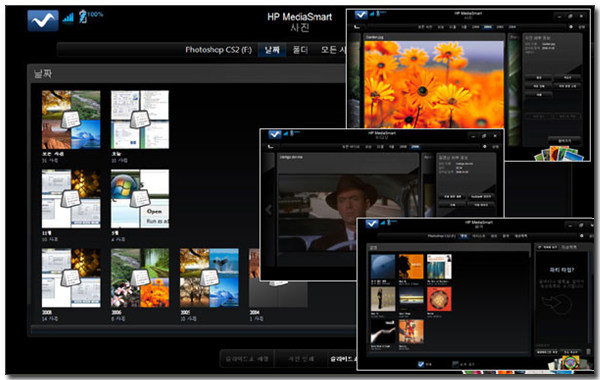
Task: Click the back arrow in photo viewer window
Action: (357, 27)
